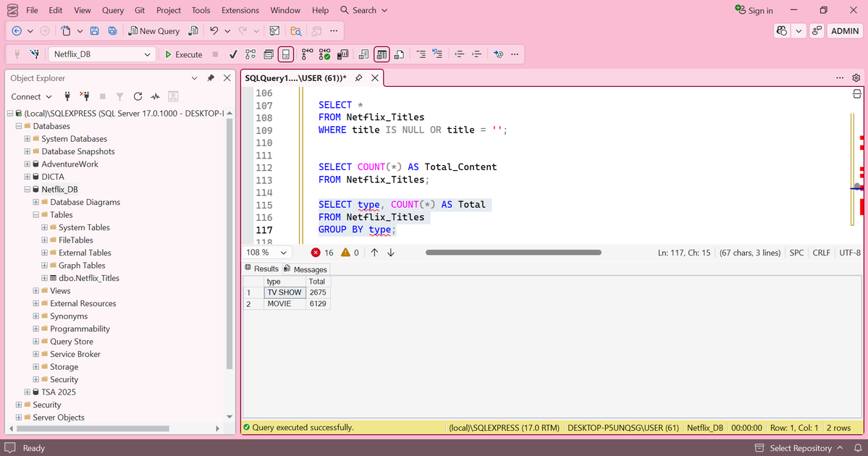
Task: Click the Object Explorer horizontal scrollbar thumb
Action: [x=93, y=428]
